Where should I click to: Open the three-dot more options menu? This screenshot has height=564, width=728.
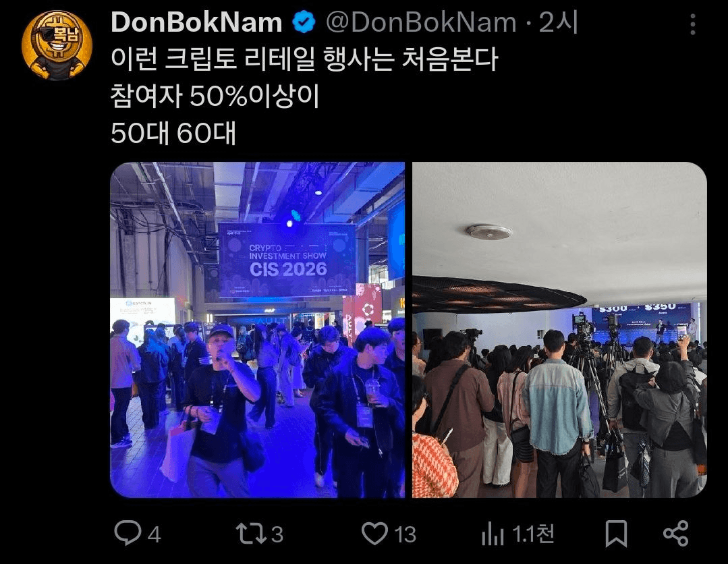[693, 24]
